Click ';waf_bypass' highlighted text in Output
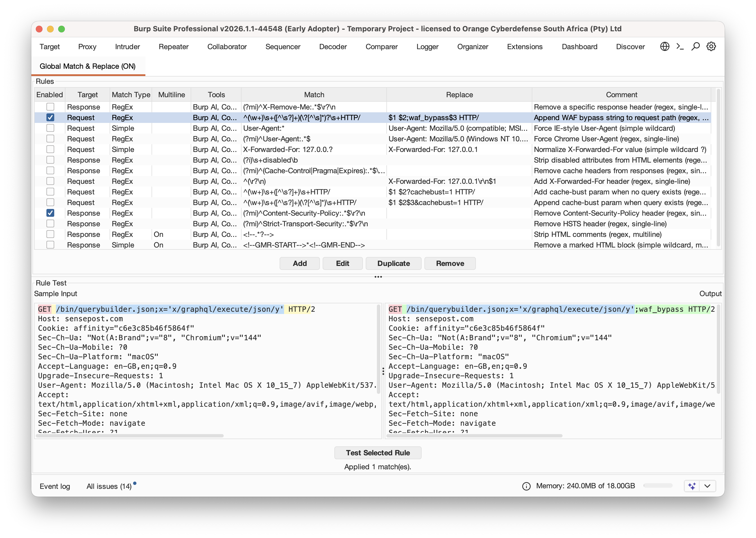 pyautogui.click(x=659, y=309)
